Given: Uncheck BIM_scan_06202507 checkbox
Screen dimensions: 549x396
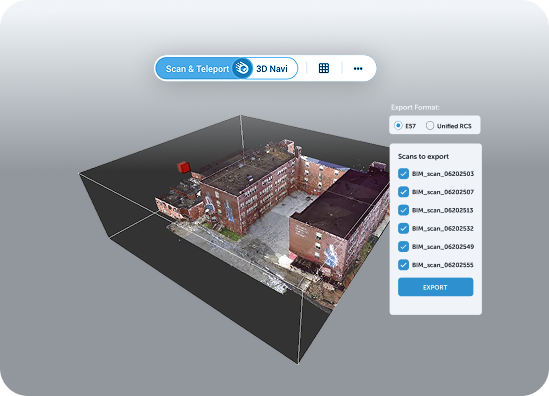Looking at the screenshot, I should point(403,192).
